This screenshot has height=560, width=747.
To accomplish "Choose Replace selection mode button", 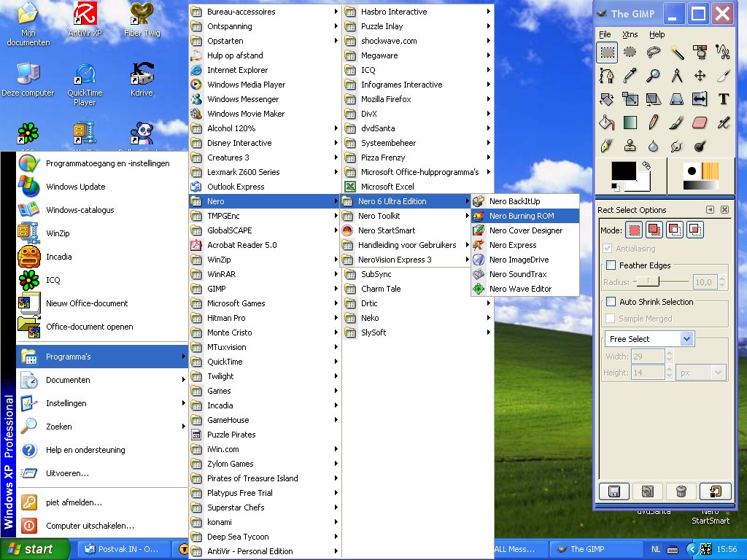I will [634, 230].
